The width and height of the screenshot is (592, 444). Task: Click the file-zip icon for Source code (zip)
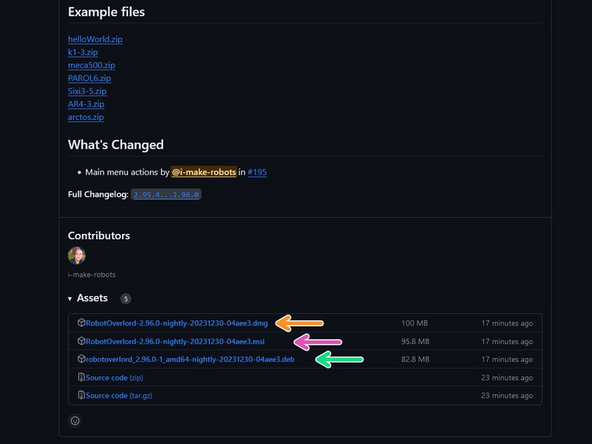pyautogui.click(x=81, y=377)
